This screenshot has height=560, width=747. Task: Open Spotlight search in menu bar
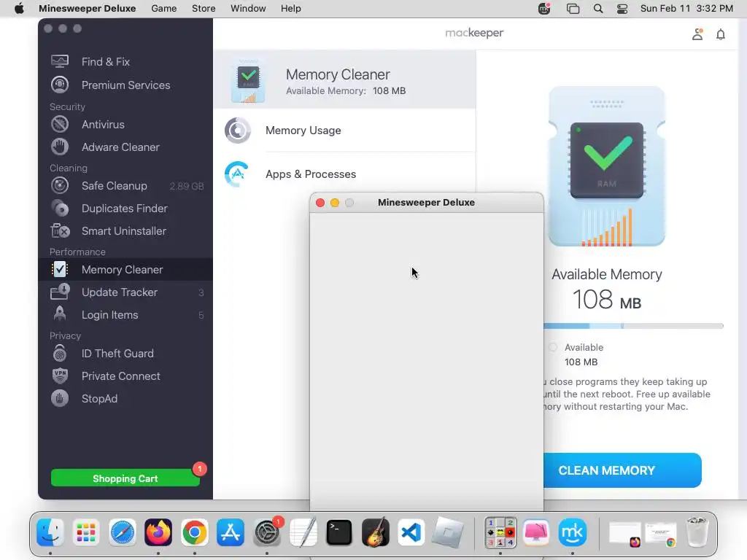coord(598,9)
